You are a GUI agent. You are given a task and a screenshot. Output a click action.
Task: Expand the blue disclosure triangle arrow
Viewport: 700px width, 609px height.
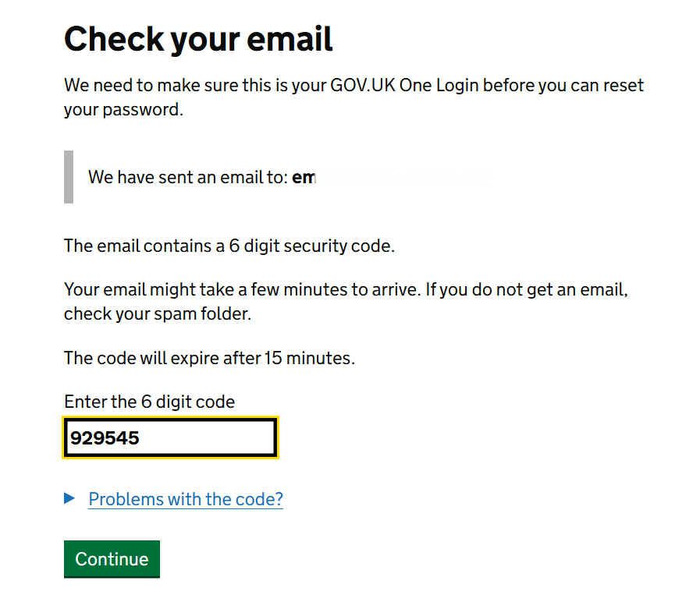point(70,498)
